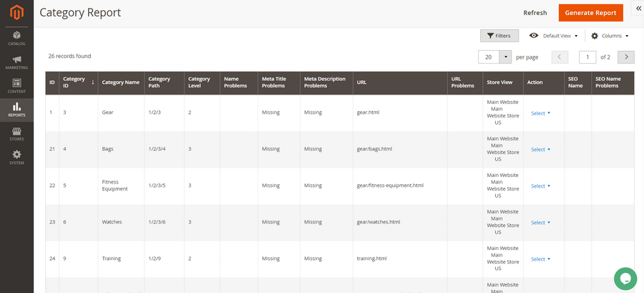Image resolution: width=644 pixels, height=293 pixels.
Task: Sort by ID column header
Action: 52,82
